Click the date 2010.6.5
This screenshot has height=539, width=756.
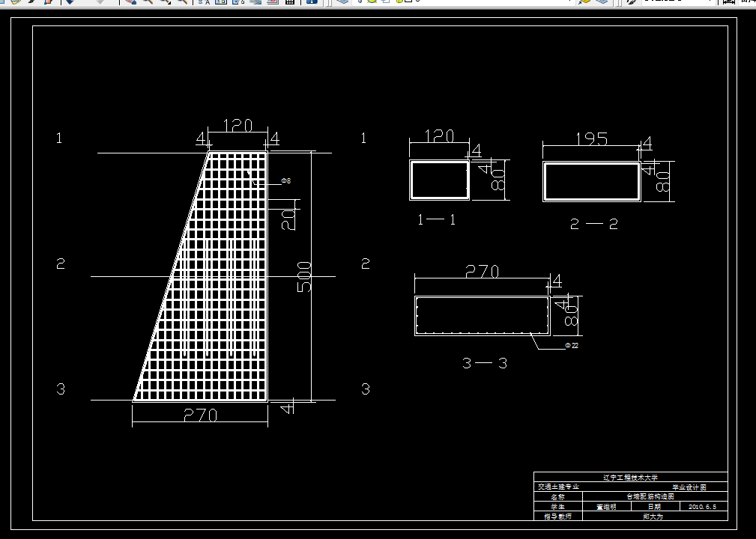click(703, 507)
